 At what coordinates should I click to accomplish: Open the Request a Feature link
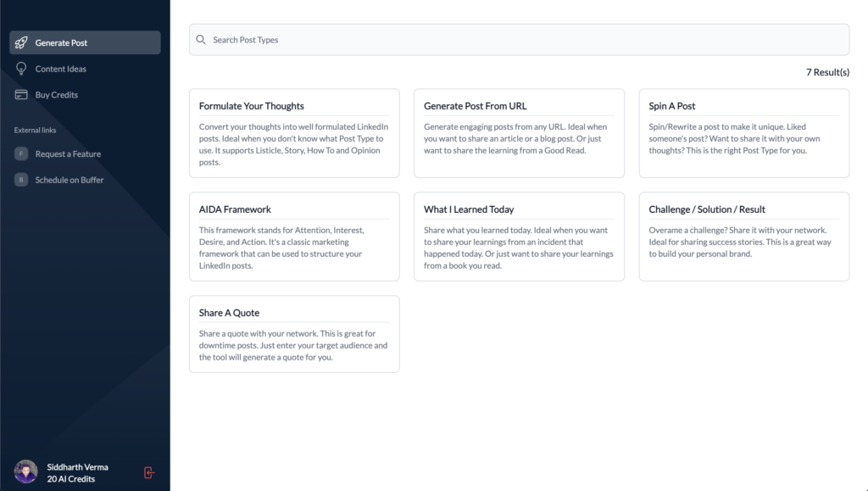(68, 154)
